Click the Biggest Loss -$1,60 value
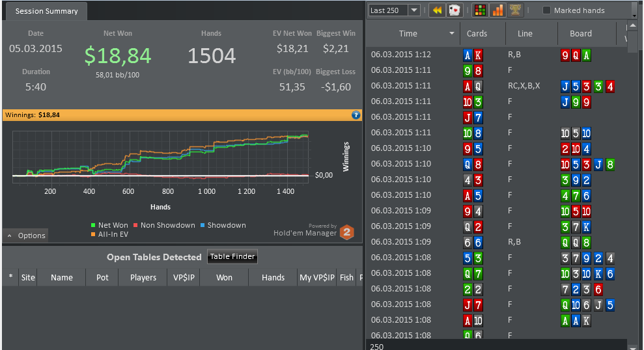Screen dimensions: 644x350 coord(336,87)
